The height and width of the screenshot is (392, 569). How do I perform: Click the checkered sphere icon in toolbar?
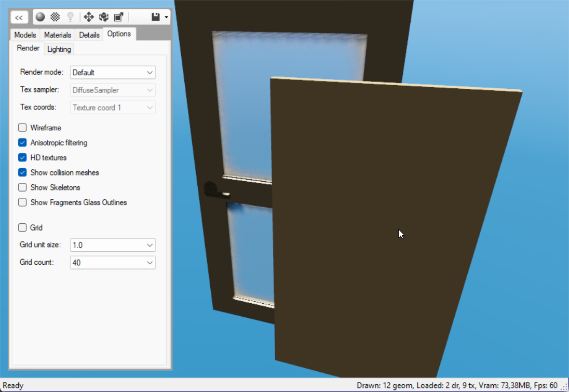coord(55,17)
